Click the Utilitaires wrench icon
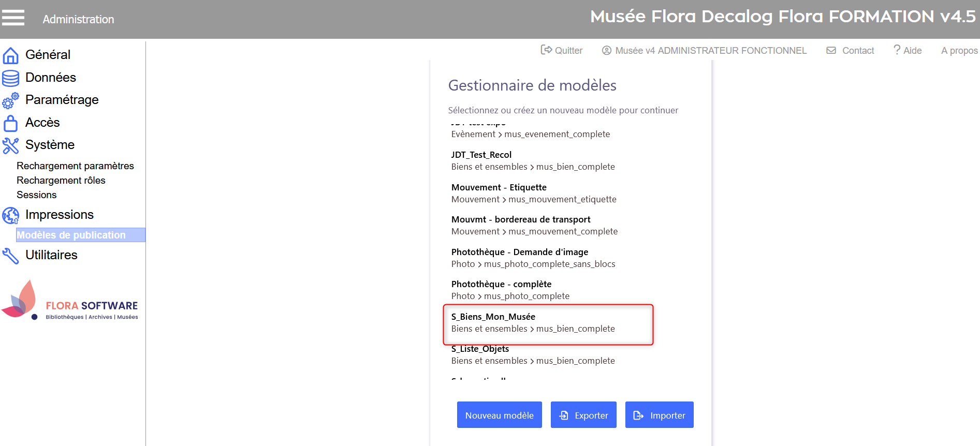Screen dimensions: 980x446 (10, 256)
